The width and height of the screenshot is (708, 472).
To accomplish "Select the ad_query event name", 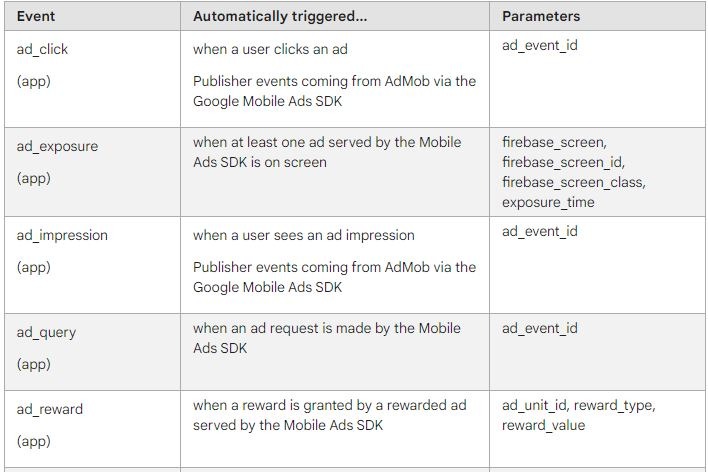I will point(46,332).
